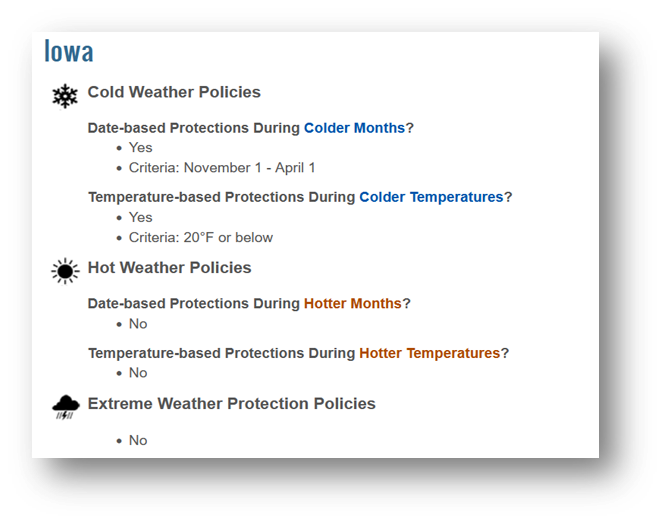
Task: Click the storm cloud extreme weather icon
Action: [x=66, y=407]
